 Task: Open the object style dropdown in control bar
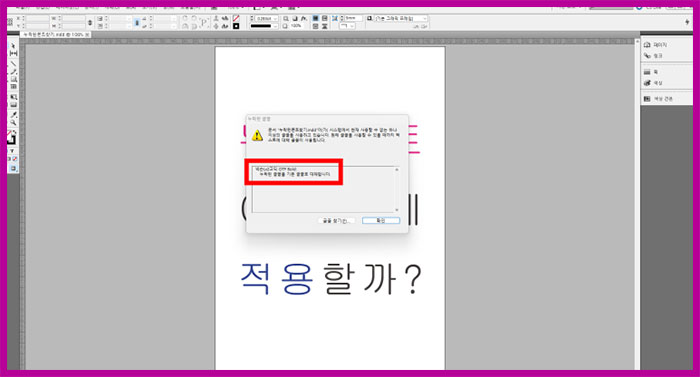(401, 18)
